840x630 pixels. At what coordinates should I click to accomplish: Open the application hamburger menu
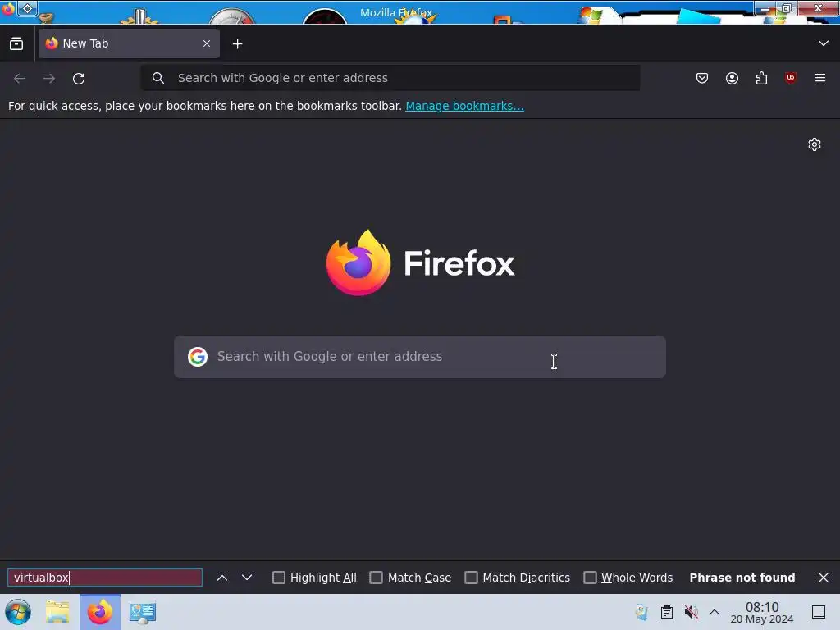click(820, 78)
